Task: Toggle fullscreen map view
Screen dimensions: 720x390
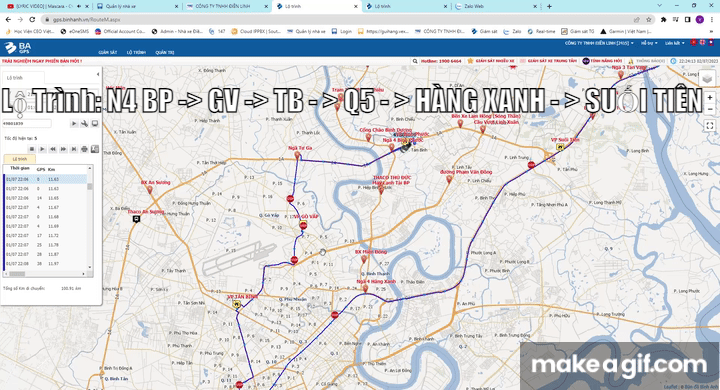Action: tap(709, 125)
